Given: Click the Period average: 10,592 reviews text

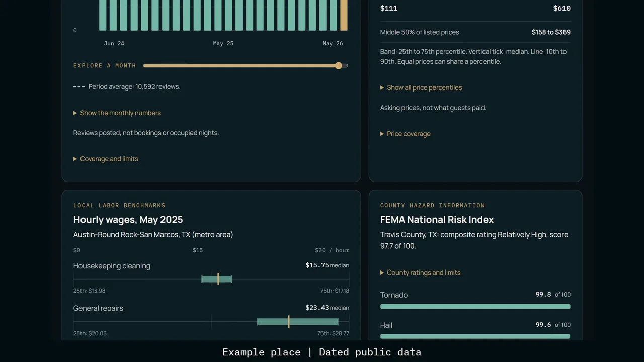Looking at the screenshot, I should coord(134,86).
